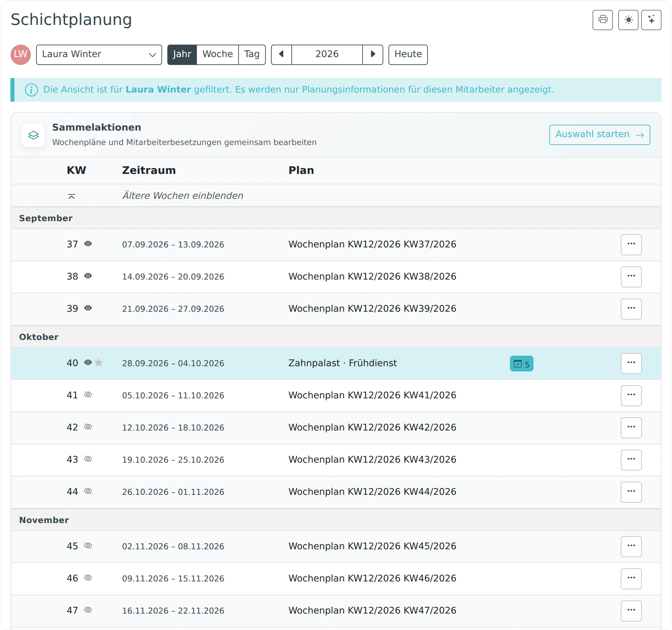The height and width of the screenshot is (630, 672).
Task: Toggle hidden eye for week 41
Action: coord(88,395)
